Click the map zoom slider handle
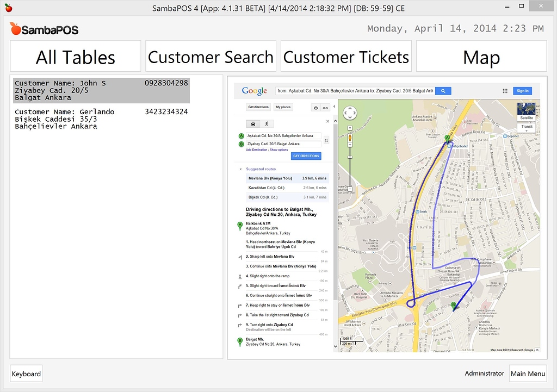557x392 pixels. click(350, 157)
